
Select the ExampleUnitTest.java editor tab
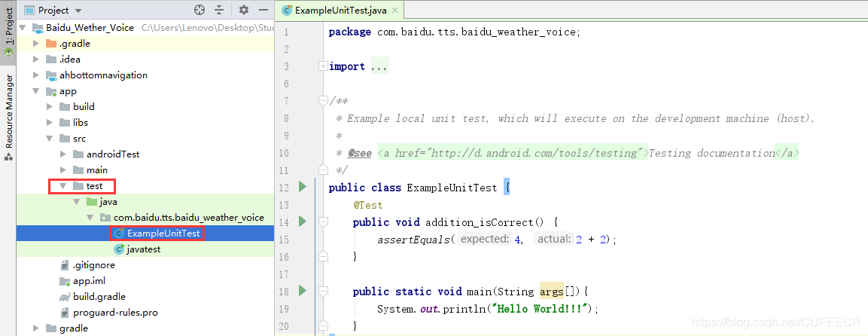tap(342, 10)
